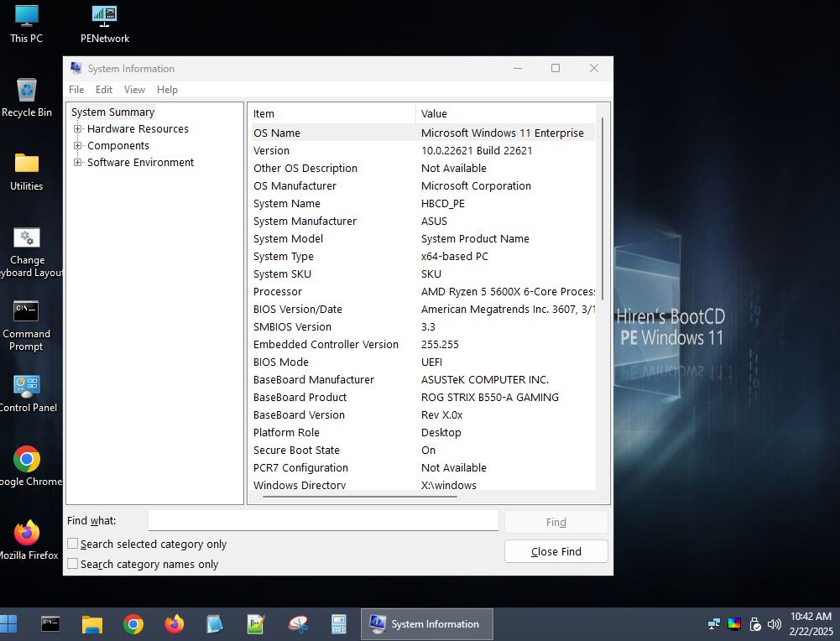This screenshot has height=641, width=840.
Task: Enable Search category names only checkbox
Action: [x=73, y=564]
